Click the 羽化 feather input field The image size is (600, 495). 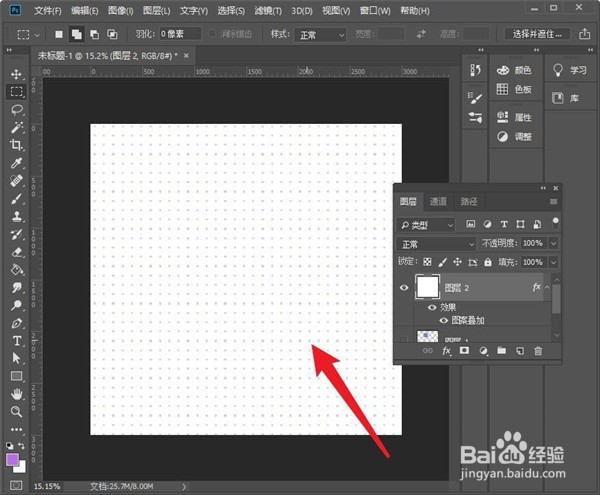pos(180,34)
